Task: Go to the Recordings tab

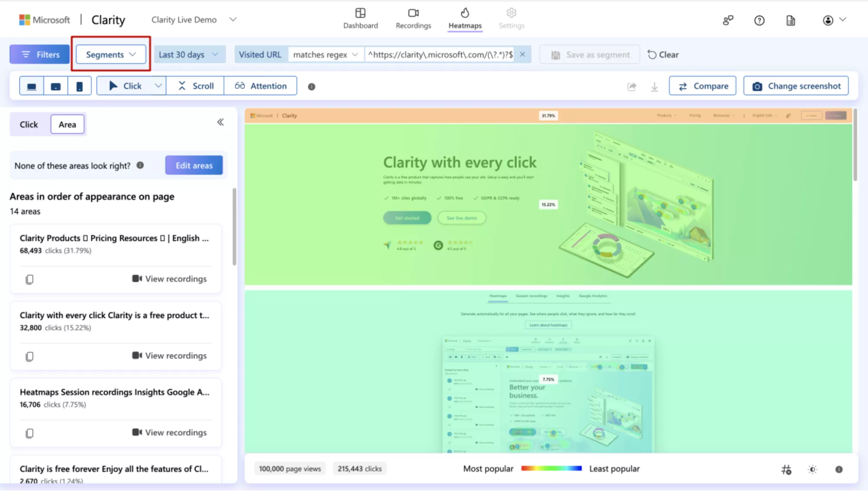Action: 413,19
